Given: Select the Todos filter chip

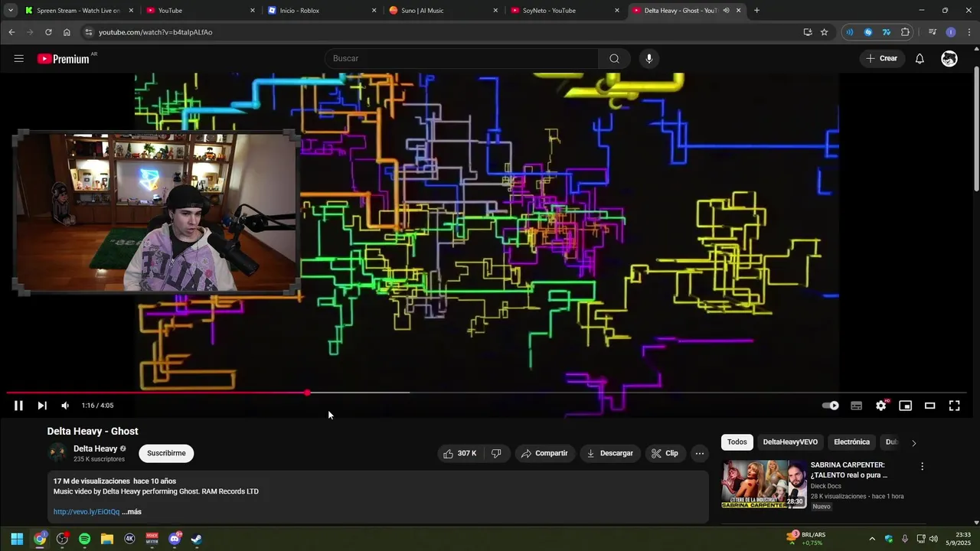Looking at the screenshot, I should [737, 442].
